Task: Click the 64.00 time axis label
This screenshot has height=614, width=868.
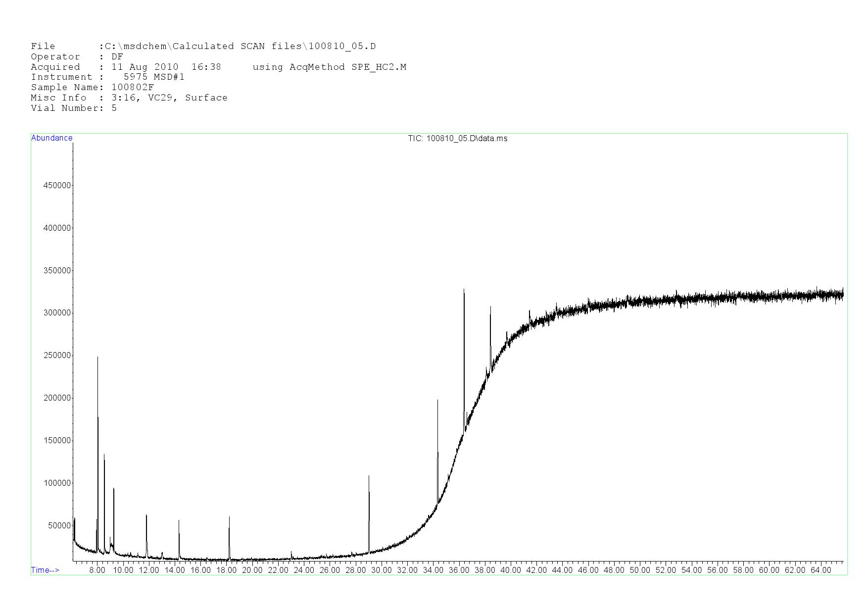Action: pyautogui.click(x=820, y=570)
